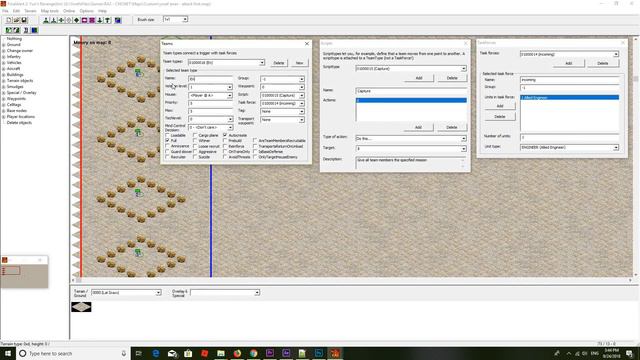Expand the Ground tree node

[4, 45]
